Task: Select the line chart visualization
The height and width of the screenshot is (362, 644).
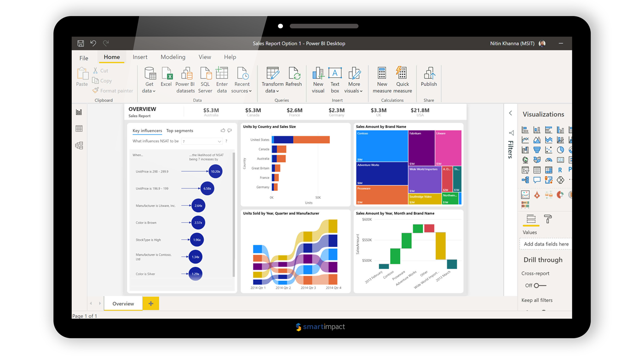Action: click(x=525, y=140)
